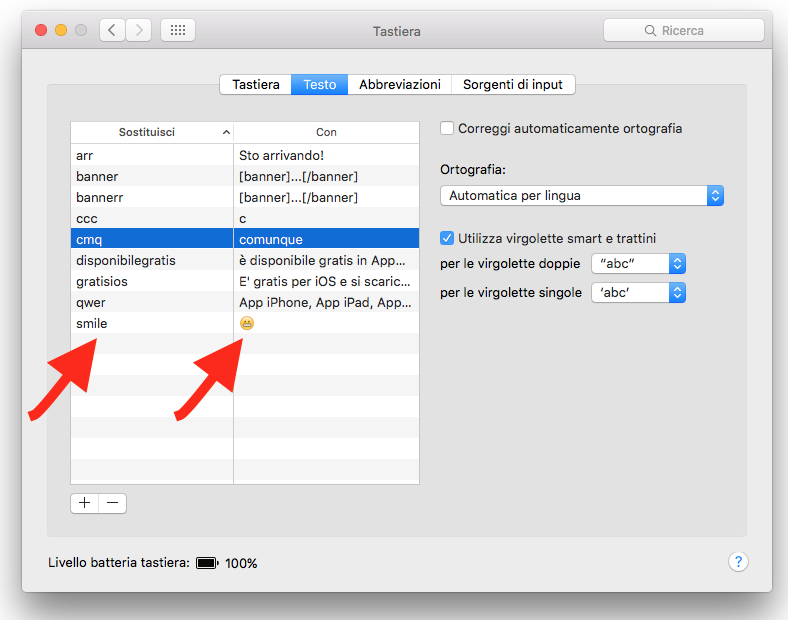Select the gratisios shortcut row

coord(245,281)
